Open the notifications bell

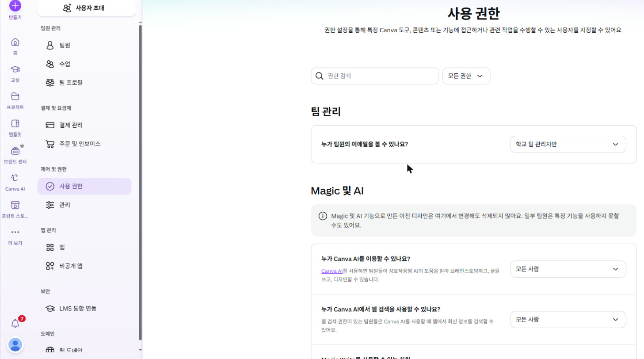click(x=15, y=323)
